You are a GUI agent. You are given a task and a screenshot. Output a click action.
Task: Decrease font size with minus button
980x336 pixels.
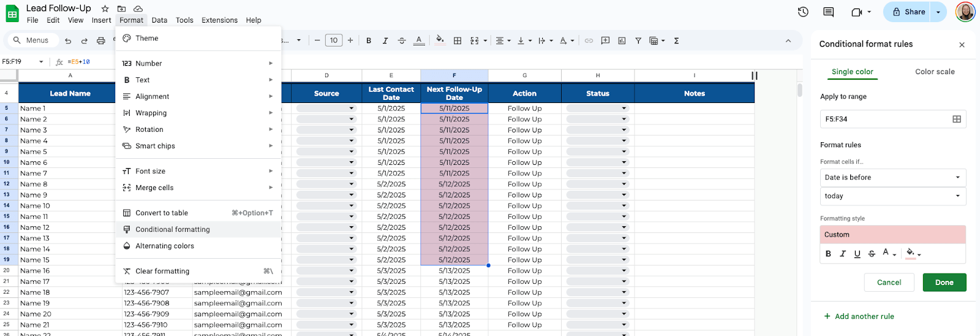click(x=317, y=40)
